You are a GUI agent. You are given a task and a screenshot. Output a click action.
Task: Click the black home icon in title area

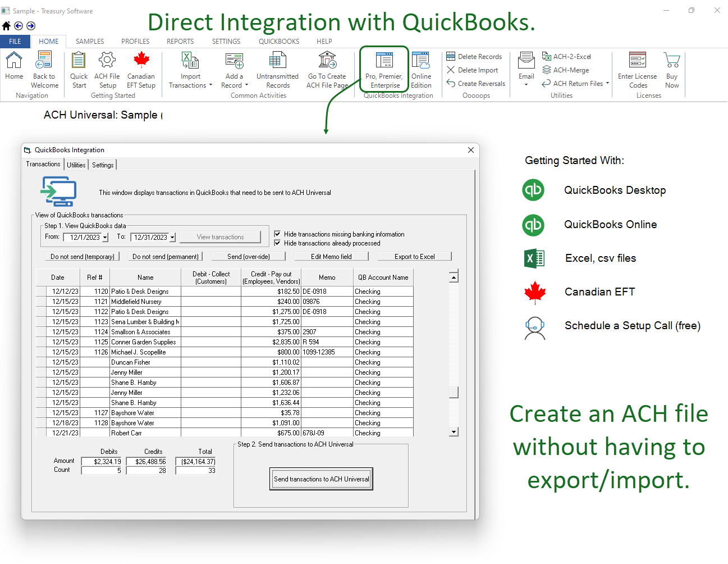tap(6, 25)
